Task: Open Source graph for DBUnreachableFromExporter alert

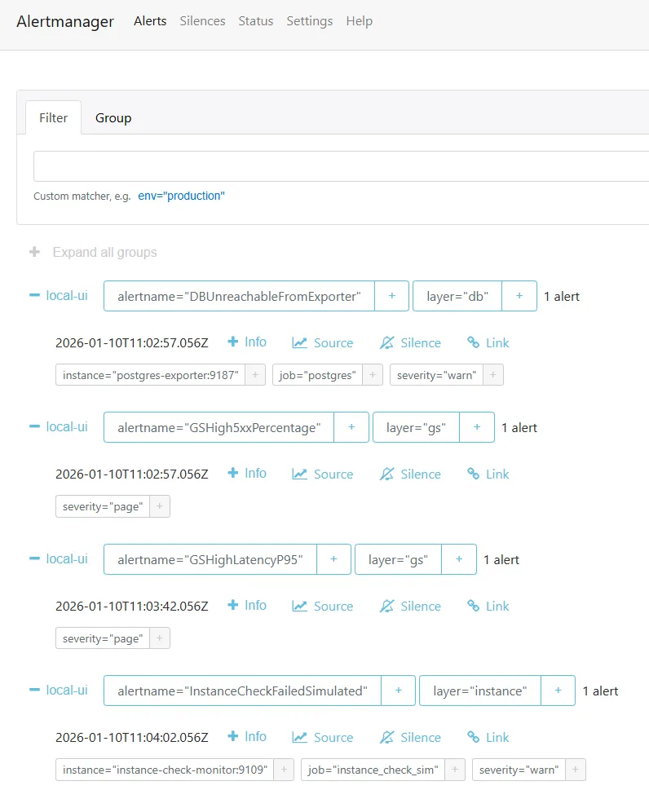Action: coord(322,343)
